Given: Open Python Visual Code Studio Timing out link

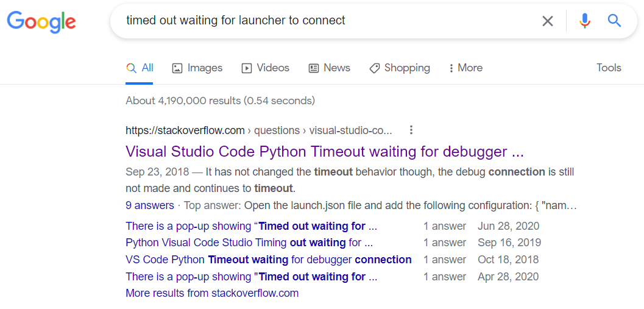Looking at the screenshot, I should [x=249, y=243].
